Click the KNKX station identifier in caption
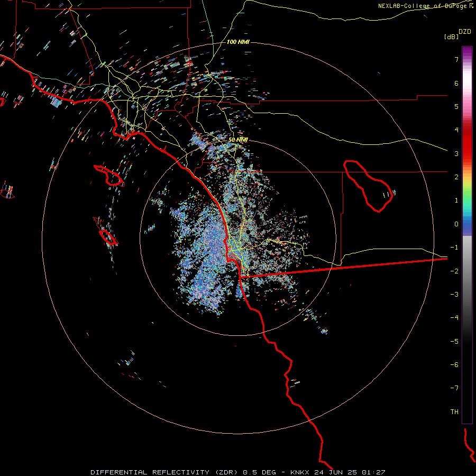The image size is (476, 476). [300, 472]
